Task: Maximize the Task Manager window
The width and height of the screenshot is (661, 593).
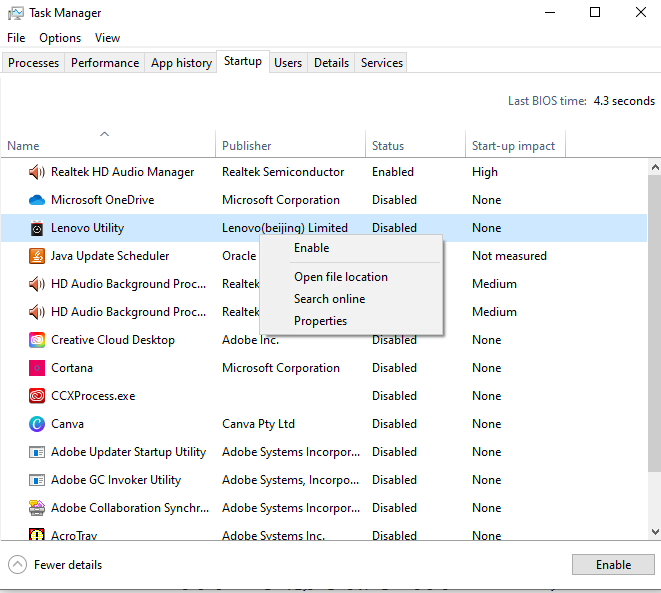Action: (595, 13)
